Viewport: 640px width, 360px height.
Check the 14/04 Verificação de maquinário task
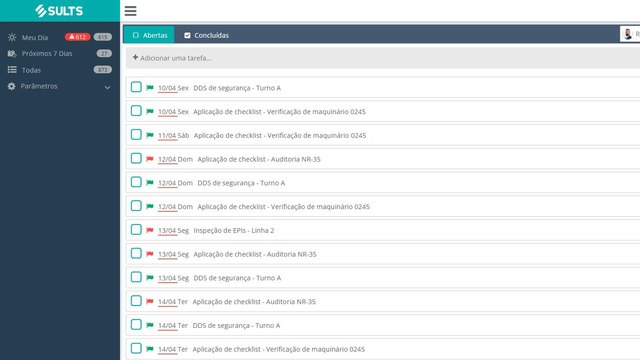click(x=136, y=348)
